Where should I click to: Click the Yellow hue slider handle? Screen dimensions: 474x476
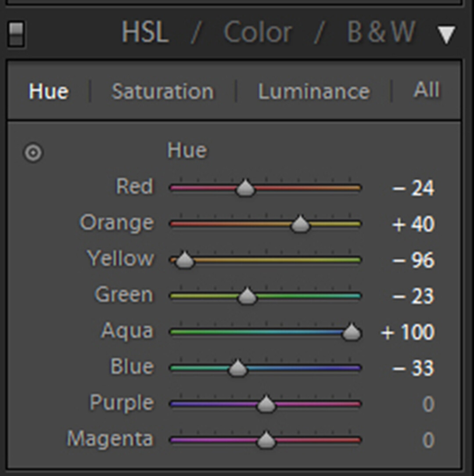[184, 260]
